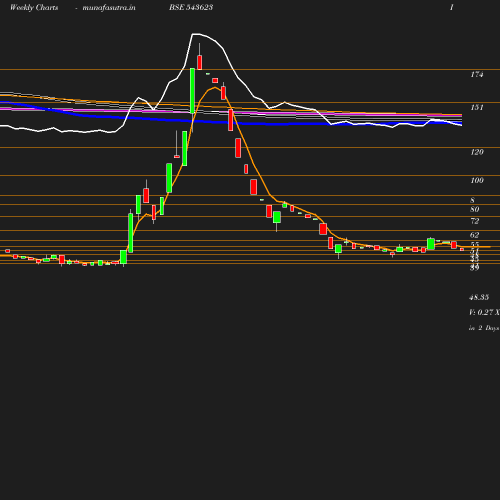The image size is (500, 500).
Task: Click the 'V: 0.27 X' volume text
Action: [484, 312]
